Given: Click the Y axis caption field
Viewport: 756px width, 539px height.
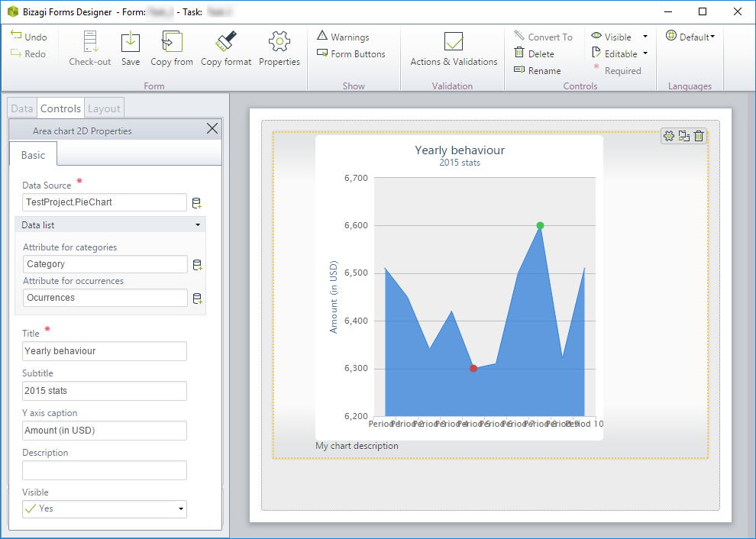Looking at the screenshot, I should click(104, 430).
